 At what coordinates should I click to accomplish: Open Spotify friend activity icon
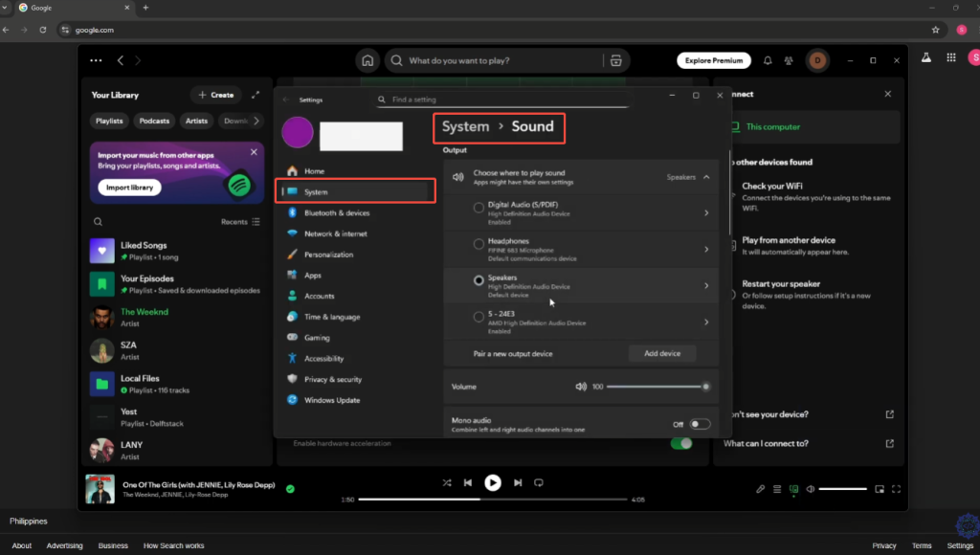(789, 60)
